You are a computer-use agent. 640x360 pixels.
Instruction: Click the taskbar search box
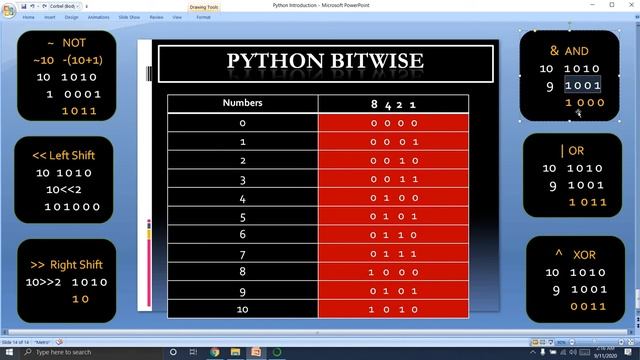[91, 352]
